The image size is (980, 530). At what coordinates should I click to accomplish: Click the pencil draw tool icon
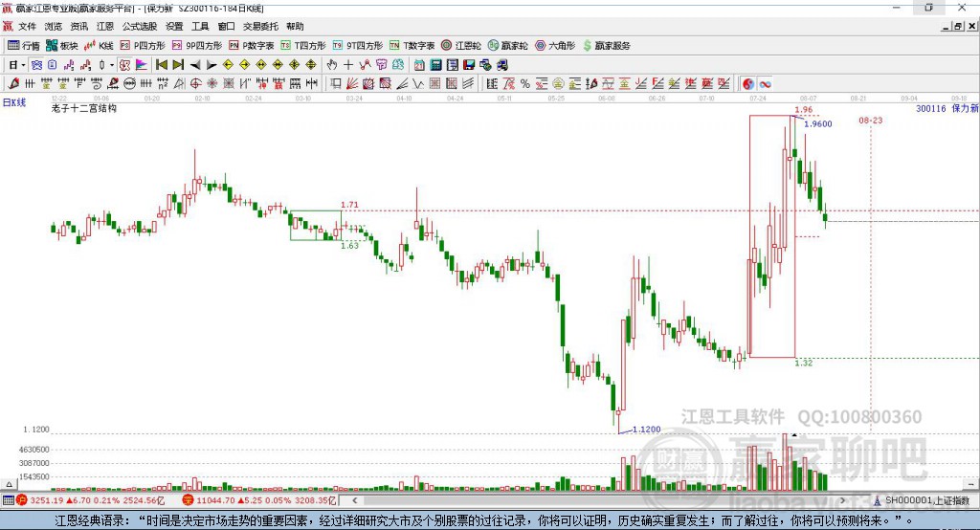(13, 84)
